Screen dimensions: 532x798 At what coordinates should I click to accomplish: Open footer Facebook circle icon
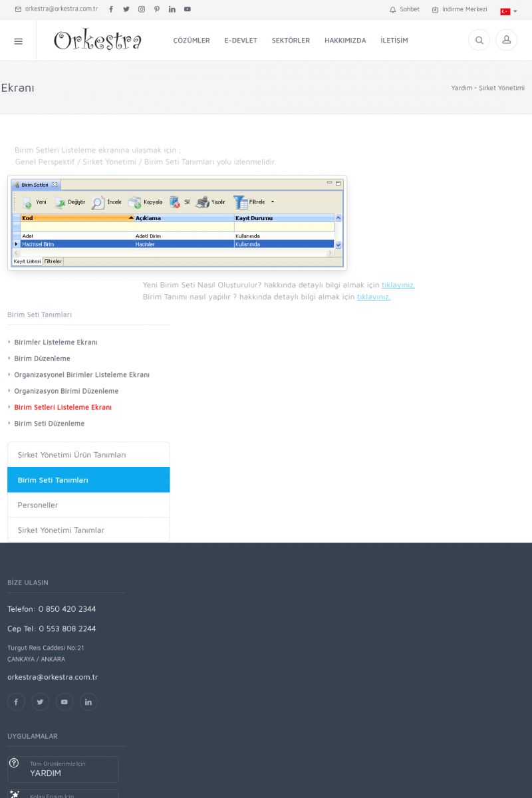pyautogui.click(x=16, y=702)
